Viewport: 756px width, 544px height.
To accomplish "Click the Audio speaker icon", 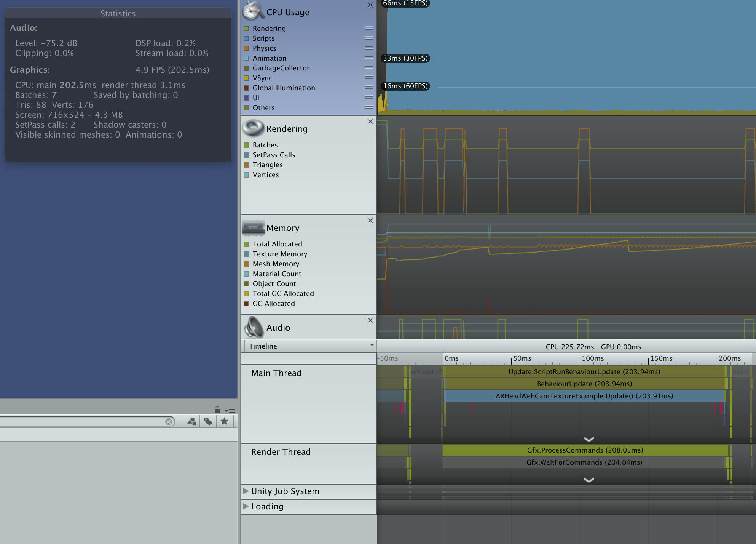I will tap(254, 328).
